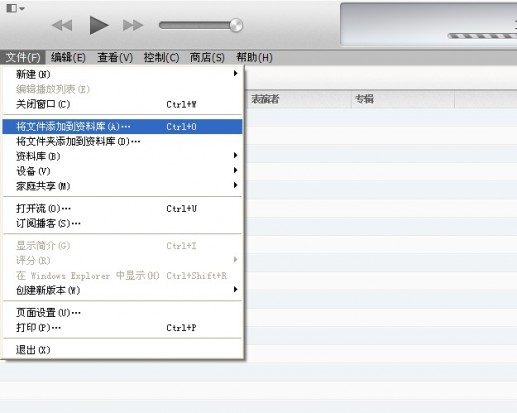
Task: Open the 查看(V) menu
Action: click(115, 58)
